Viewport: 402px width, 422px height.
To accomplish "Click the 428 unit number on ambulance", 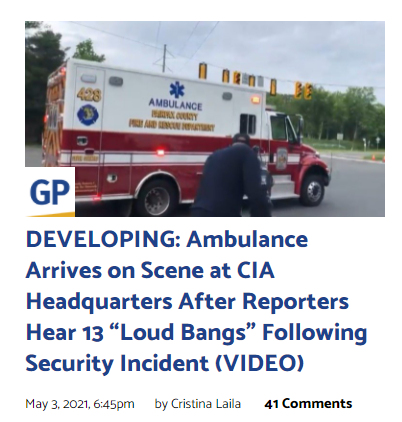I will (x=89, y=95).
